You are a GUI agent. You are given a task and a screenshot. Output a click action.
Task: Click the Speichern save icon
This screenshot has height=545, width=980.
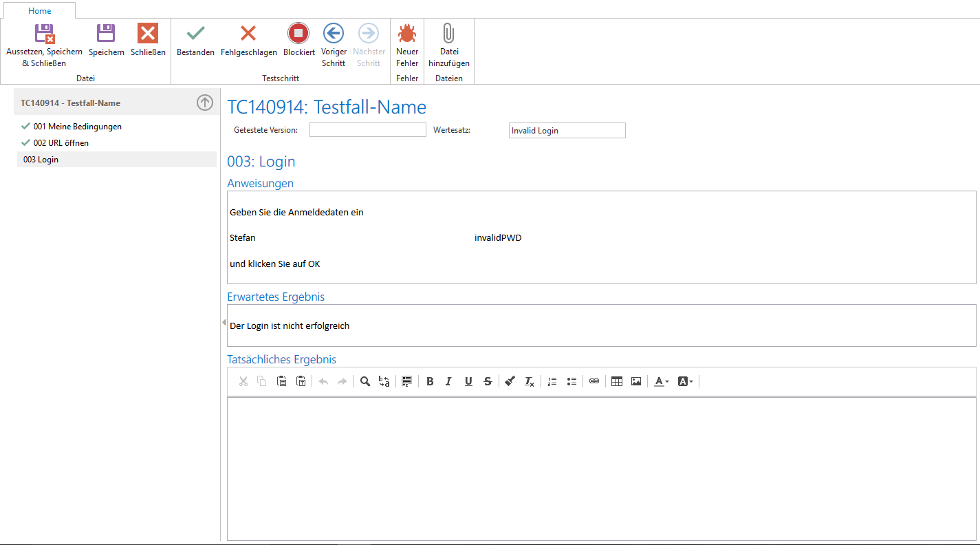coord(106,33)
